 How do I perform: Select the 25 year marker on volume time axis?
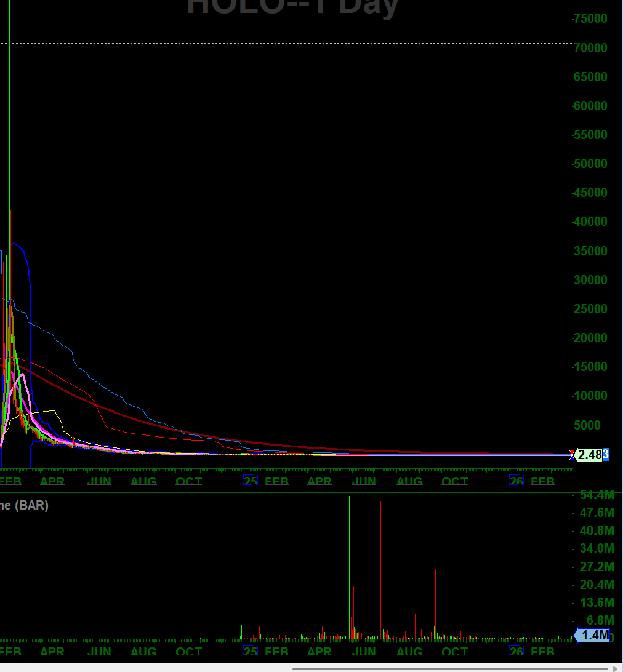[251, 651]
